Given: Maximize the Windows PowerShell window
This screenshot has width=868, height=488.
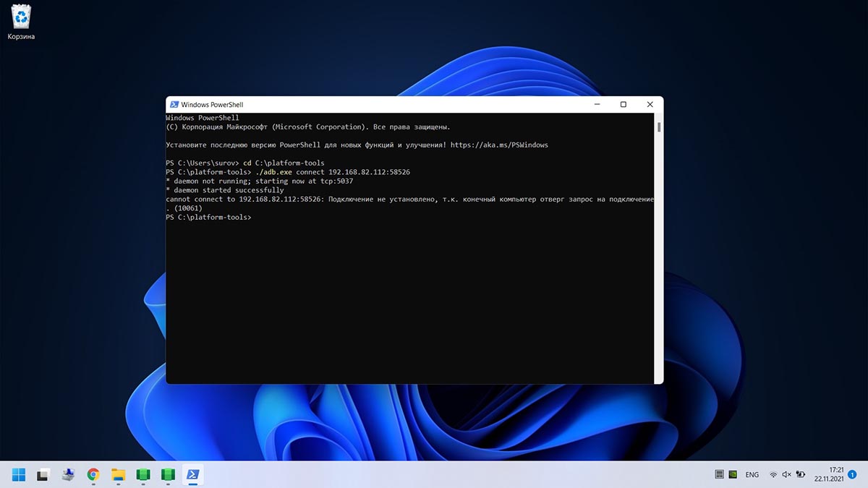Looking at the screenshot, I should [x=623, y=105].
